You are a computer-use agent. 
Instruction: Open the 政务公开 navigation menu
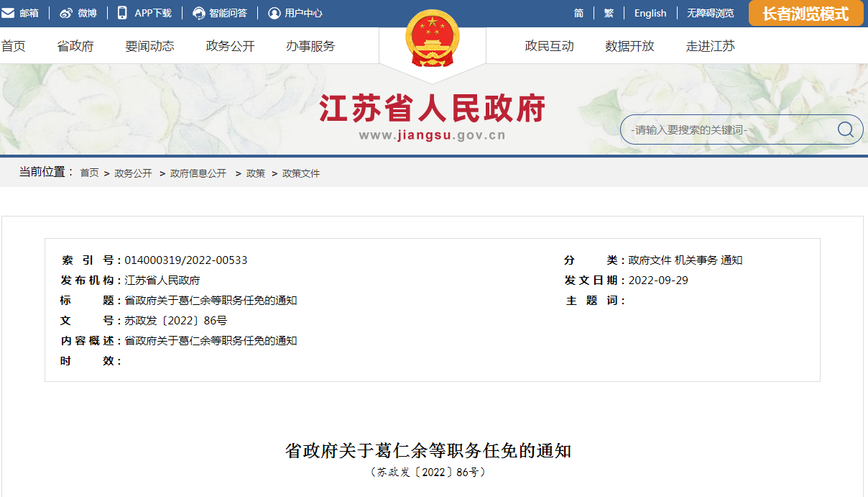pyautogui.click(x=230, y=46)
